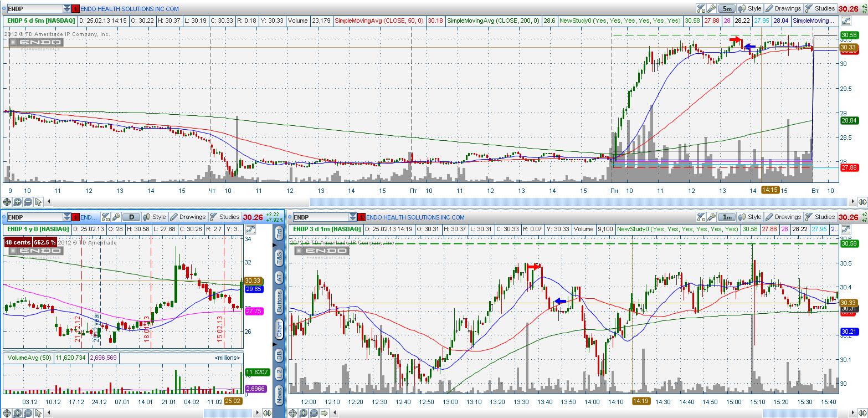Toggle right-axis expansion icon in top chart header
This screenshot has height=418, width=868.
pos(846,21)
